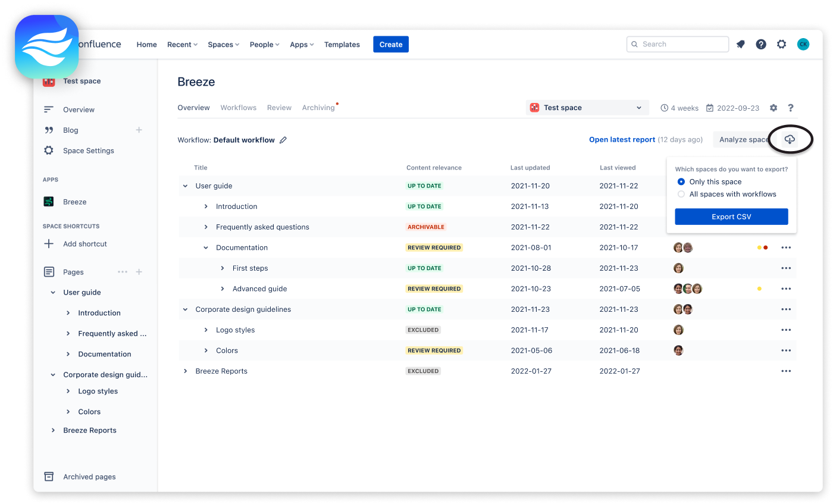Click the REVIEW REQUIRED badge on Colors row

(434, 350)
